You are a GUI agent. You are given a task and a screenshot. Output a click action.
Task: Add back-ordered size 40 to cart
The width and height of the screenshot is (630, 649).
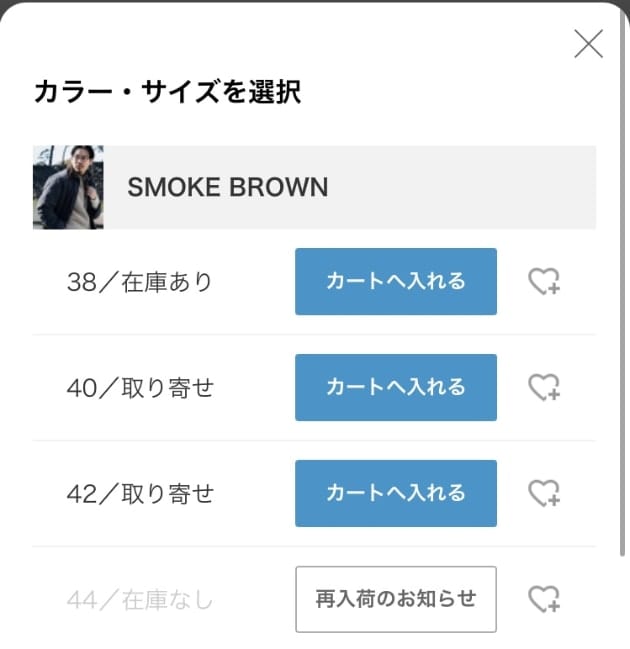[x=396, y=387]
